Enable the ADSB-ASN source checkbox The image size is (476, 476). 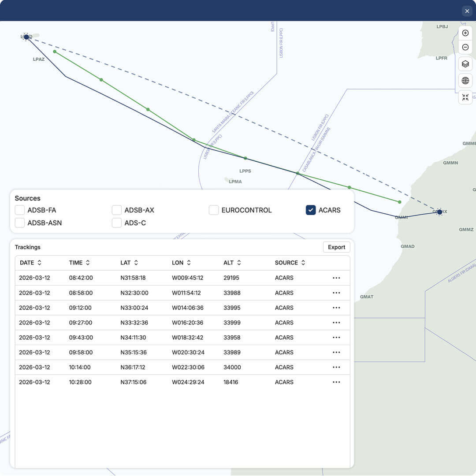point(20,223)
